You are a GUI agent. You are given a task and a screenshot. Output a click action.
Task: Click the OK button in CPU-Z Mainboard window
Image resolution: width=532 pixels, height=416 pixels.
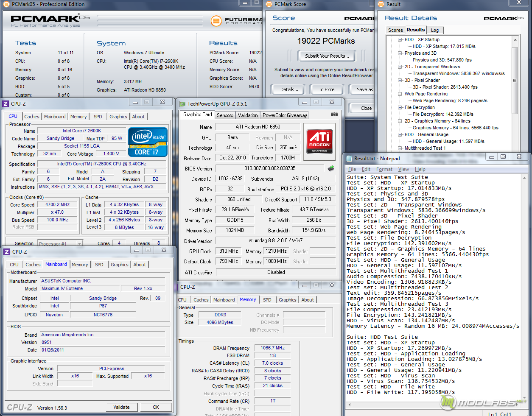tap(156, 407)
